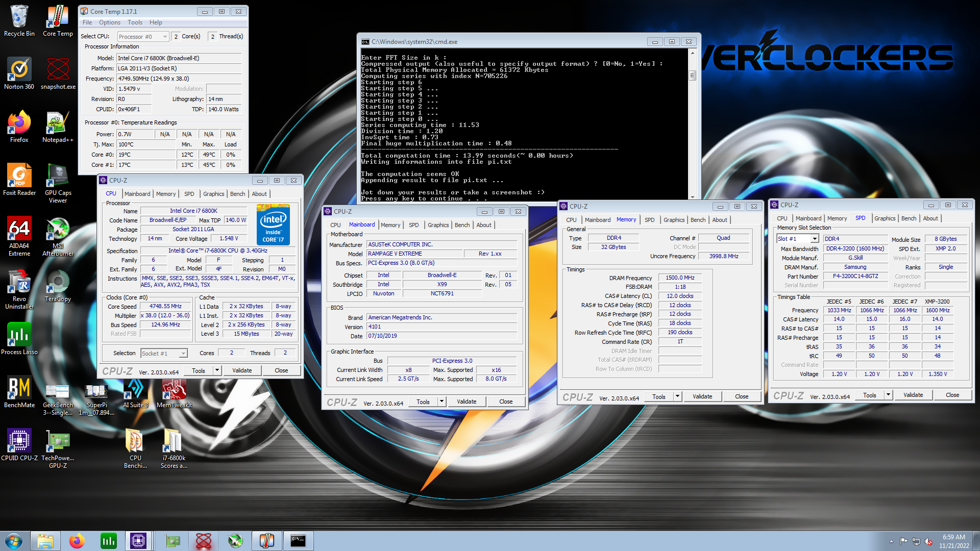Open the Process Lasso taskbar icon
The width and height of the screenshot is (980, 551).
108,541
